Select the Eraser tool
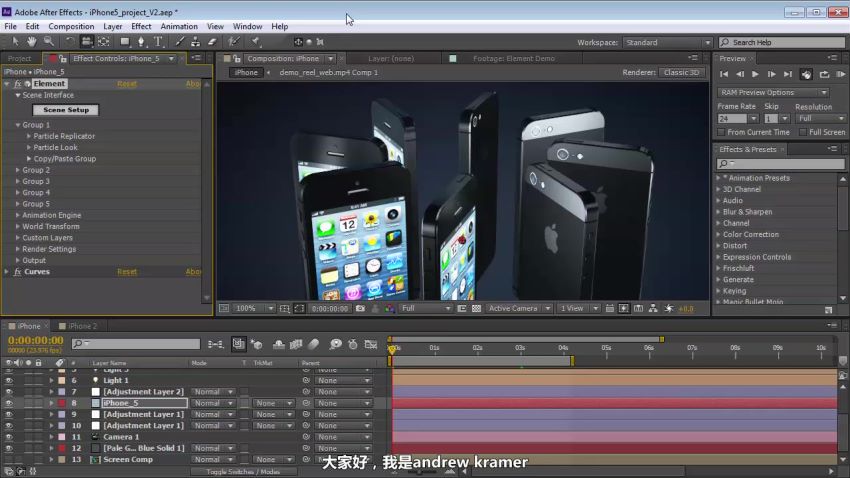Screen dimensions: 850x478 pyautogui.click(x=212, y=41)
